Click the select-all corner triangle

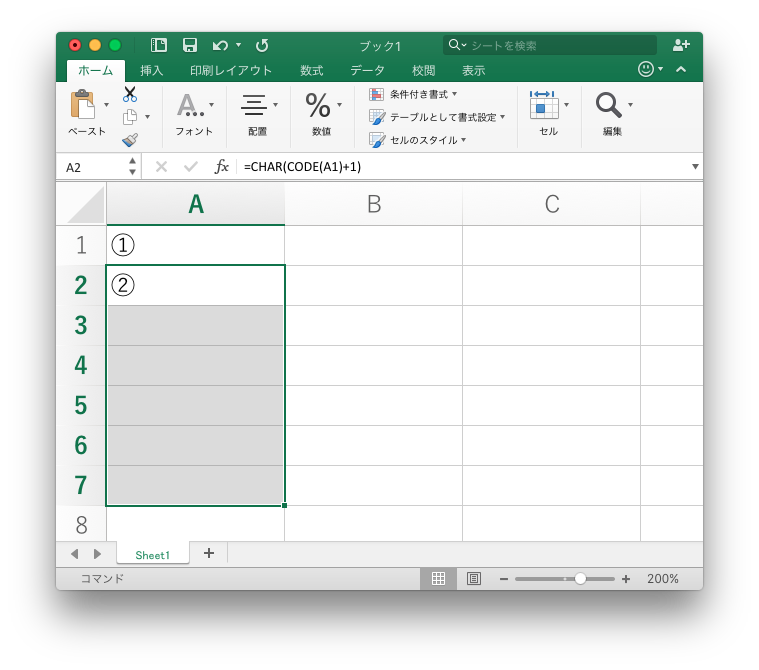click(86, 205)
